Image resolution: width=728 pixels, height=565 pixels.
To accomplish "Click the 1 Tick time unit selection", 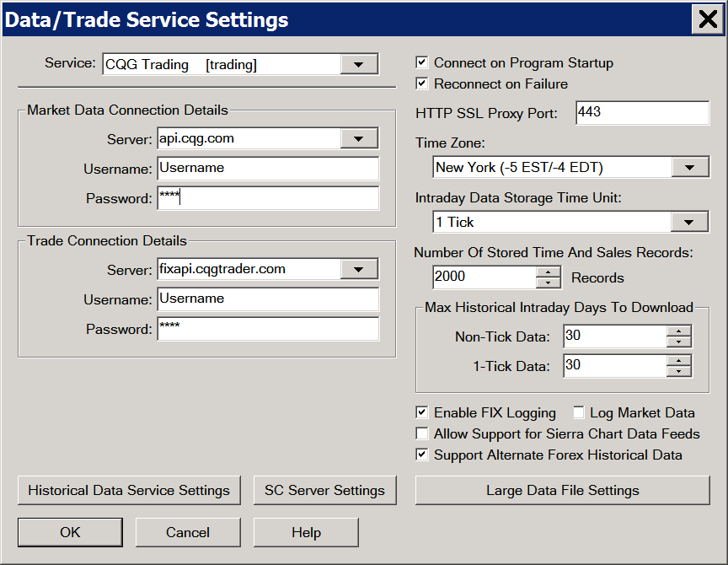I will tap(552, 222).
